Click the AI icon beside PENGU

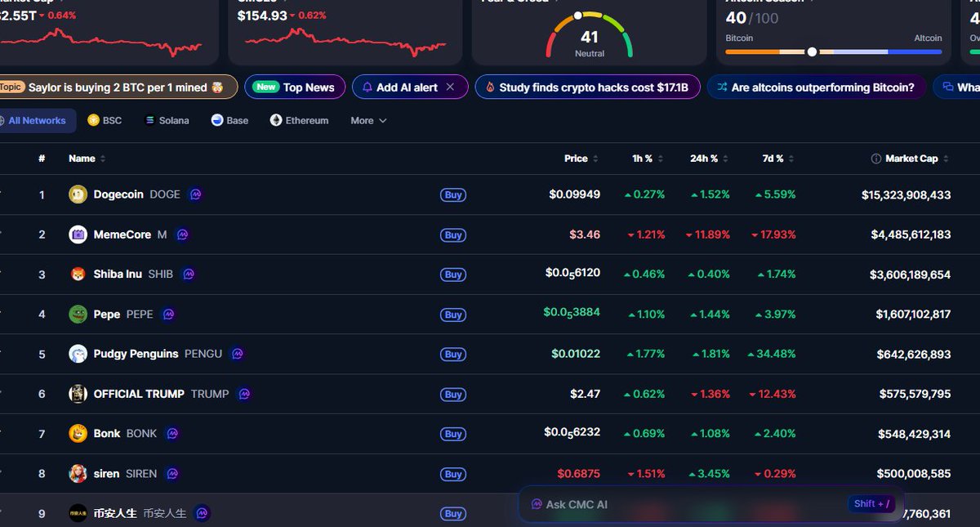pyautogui.click(x=238, y=354)
